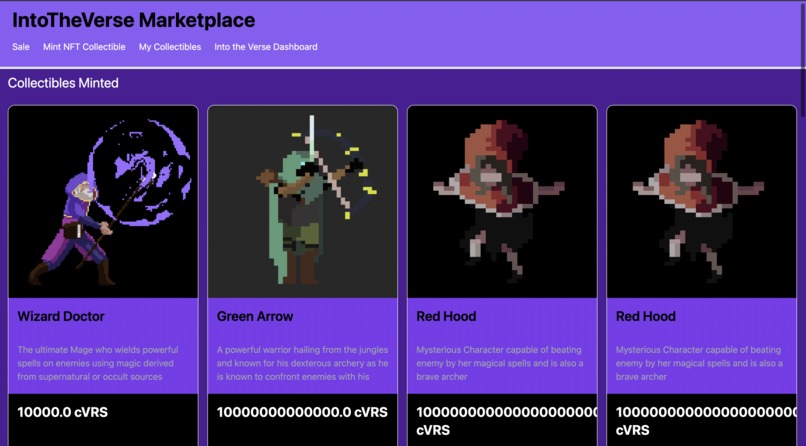Click the third card's Red Hood title

point(446,317)
